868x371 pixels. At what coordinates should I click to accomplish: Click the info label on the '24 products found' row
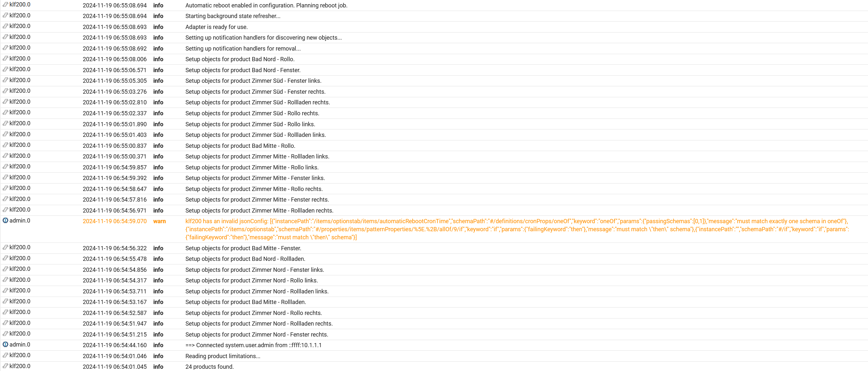click(158, 366)
